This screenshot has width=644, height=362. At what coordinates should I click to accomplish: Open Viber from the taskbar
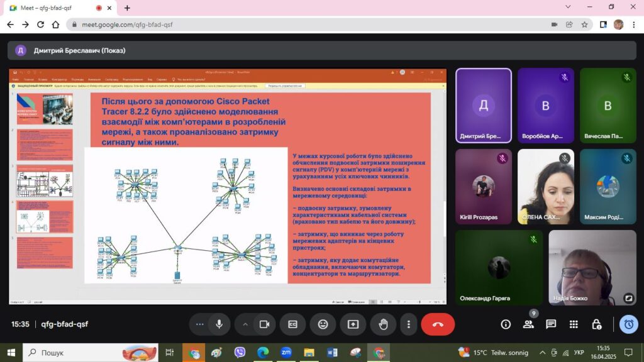[x=240, y=353]
